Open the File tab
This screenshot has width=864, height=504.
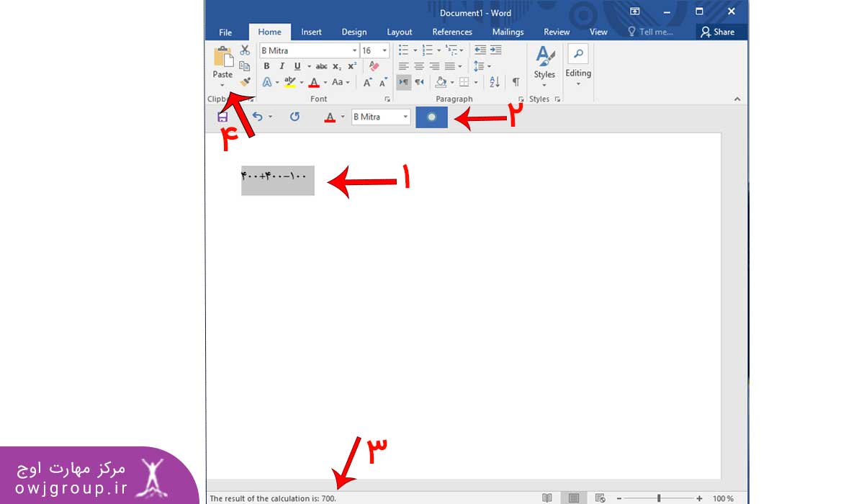click(225, 32)
